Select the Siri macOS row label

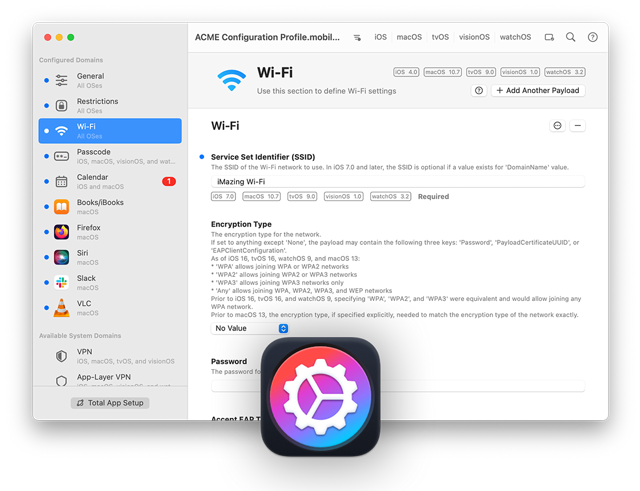[88, 258]
